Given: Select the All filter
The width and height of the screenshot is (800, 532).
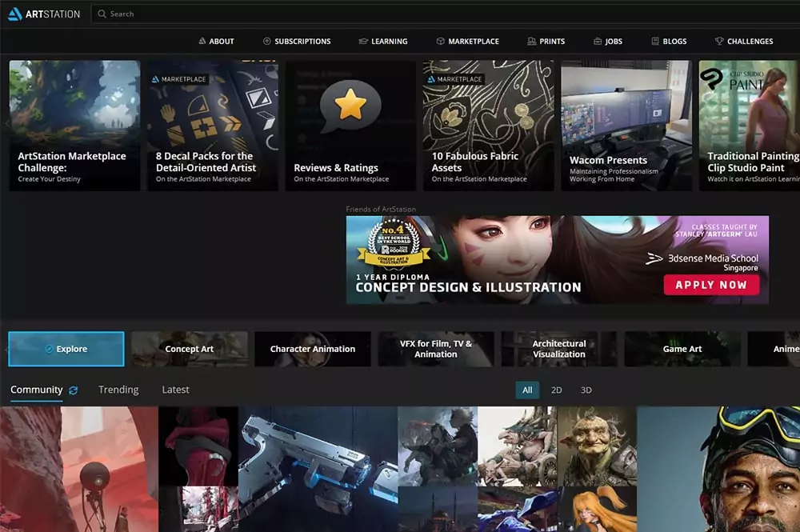Looking at the screenshot, I should pos(527,390).
